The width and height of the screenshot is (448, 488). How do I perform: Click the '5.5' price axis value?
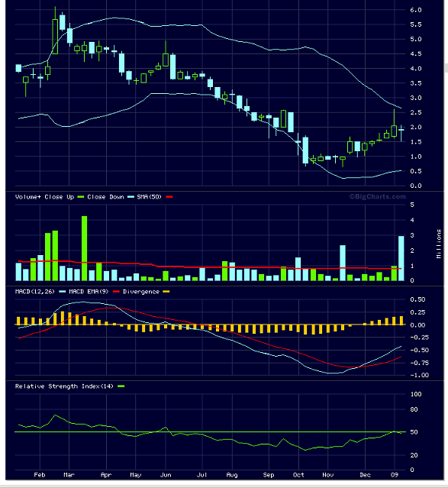pyautogui.click(x=416, y=24)
